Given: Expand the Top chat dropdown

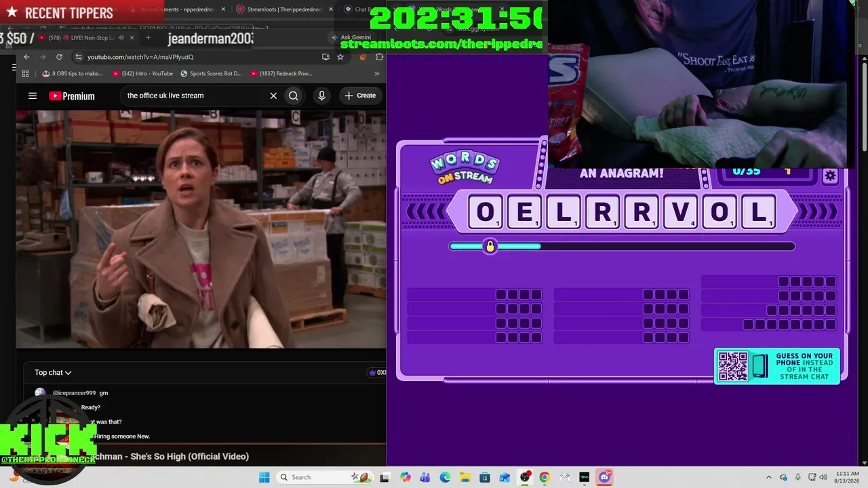Looking at the screenshot, I should 53,372.
